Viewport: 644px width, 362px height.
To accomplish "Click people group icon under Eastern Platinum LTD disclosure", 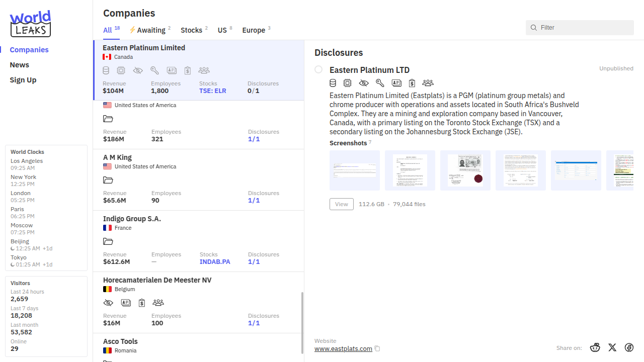I will [x=428, y=83].
